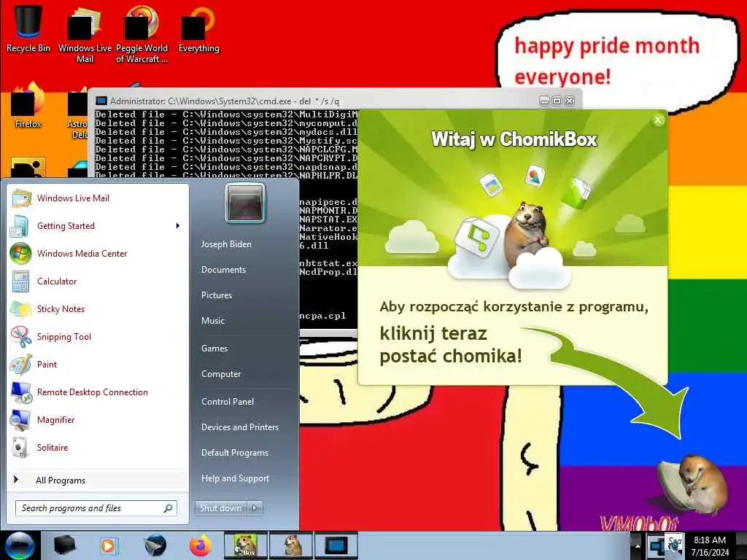Open Peggle World of Warcraft desktop shortcut

[142, 34]
